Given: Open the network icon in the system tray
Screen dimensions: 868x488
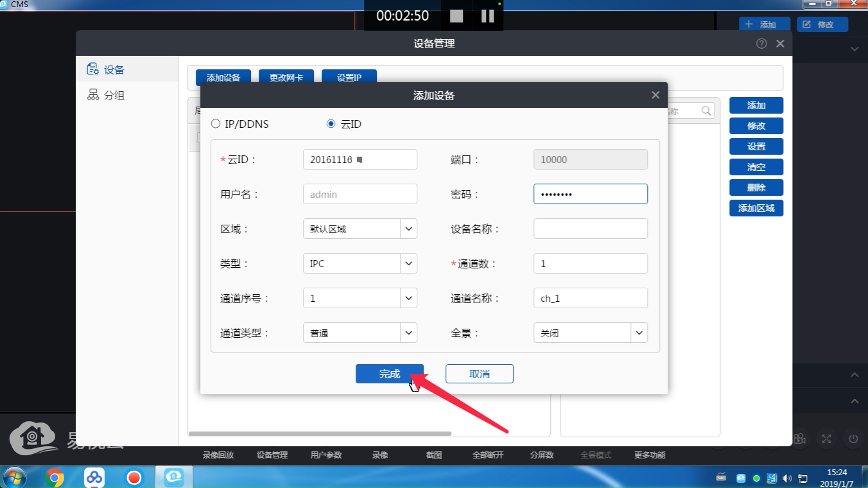Looking at the screenshot, I should click(x=803, y=478).
